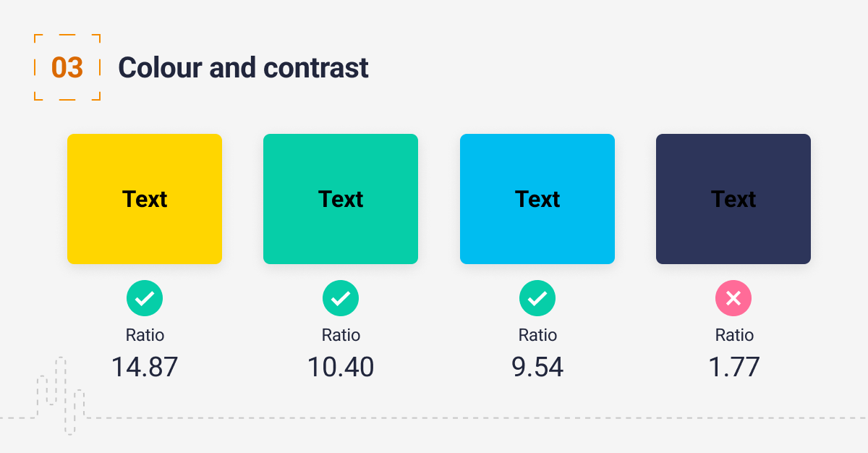Click the green checkmark above ratio 9.54

537,298
